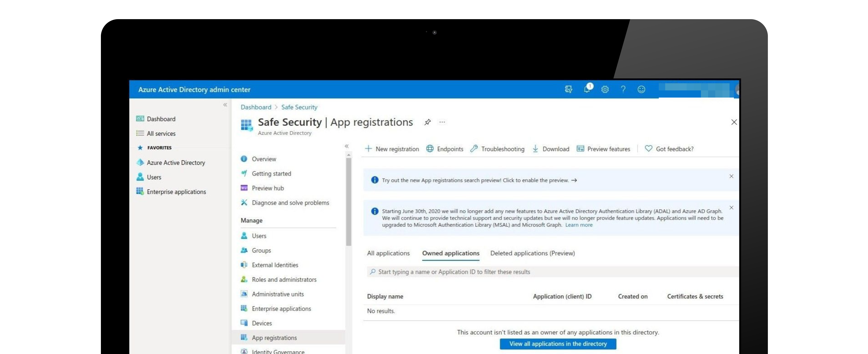Dismiss the ADAL deprecation notification

pos(731,207)
